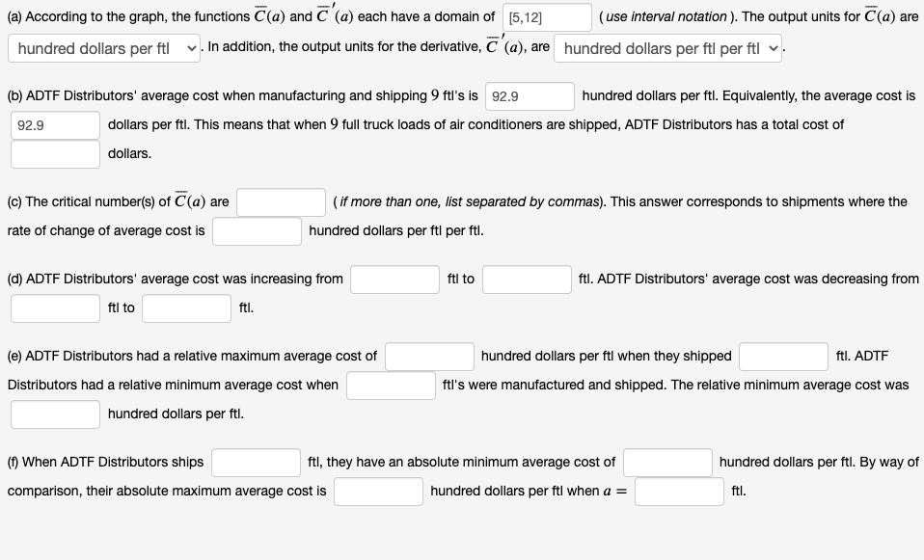Click the ships ftl answer box in (f)
Image resolution: width=924 pixels, height=560 pixels.
(x=258, y=462)
